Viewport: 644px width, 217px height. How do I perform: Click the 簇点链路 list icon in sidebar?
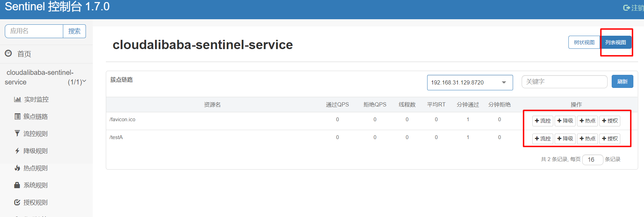(17, 116)
